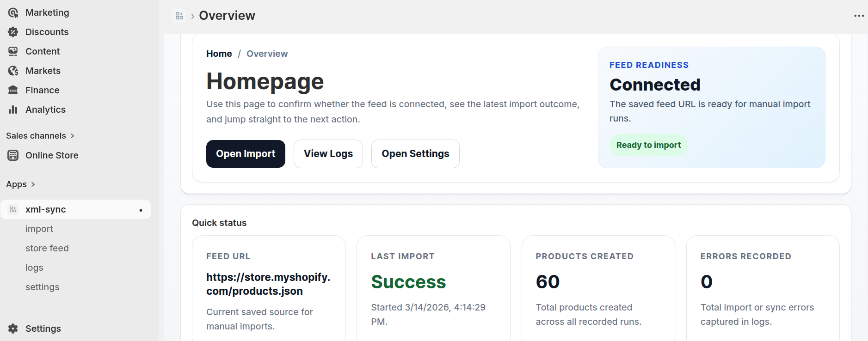This screenshot has height=341, width=868.
Task: Click the Open Import button
Action: click(x=246, y=154)
